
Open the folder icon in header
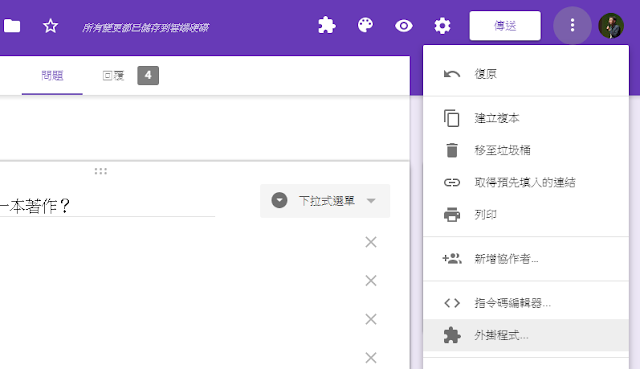click(x=12, y=26)
